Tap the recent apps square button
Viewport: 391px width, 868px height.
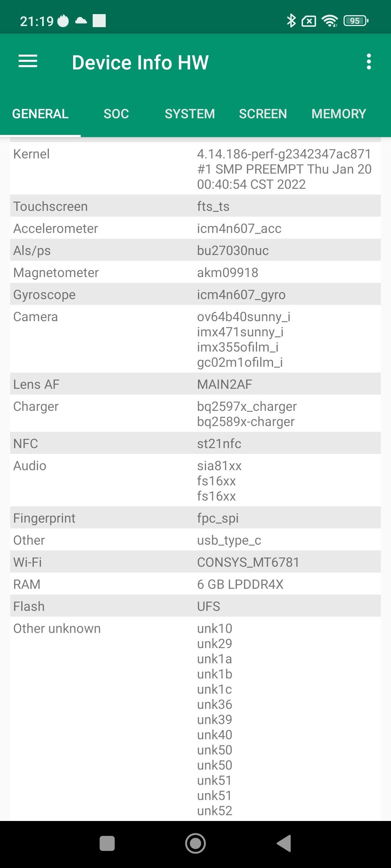click(x=107, y=843)
